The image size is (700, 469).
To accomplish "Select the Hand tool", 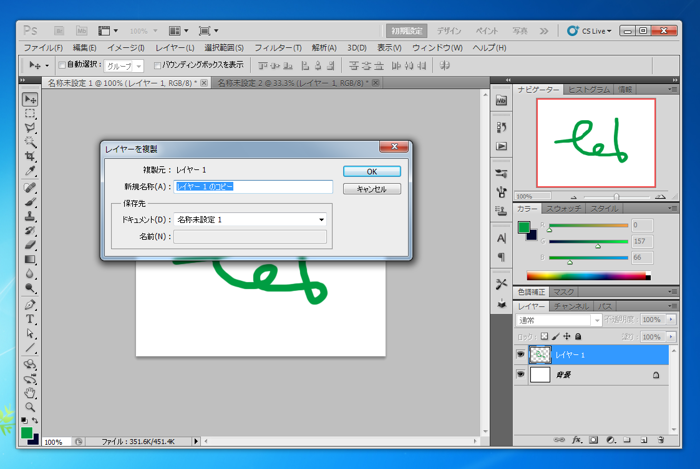I will 30,393.
